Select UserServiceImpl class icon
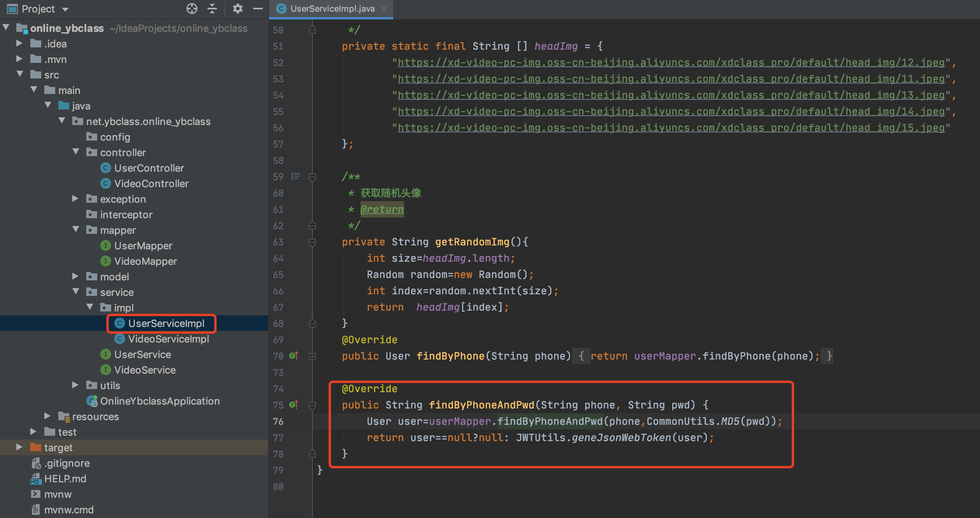 [119, 323]
